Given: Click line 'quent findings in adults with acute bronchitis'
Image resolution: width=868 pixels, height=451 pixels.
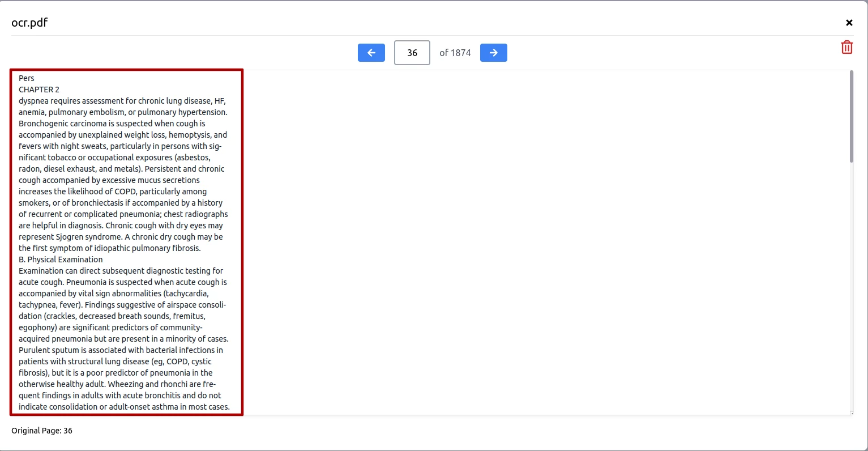Looking at the screenshot, I should [120, 395].
